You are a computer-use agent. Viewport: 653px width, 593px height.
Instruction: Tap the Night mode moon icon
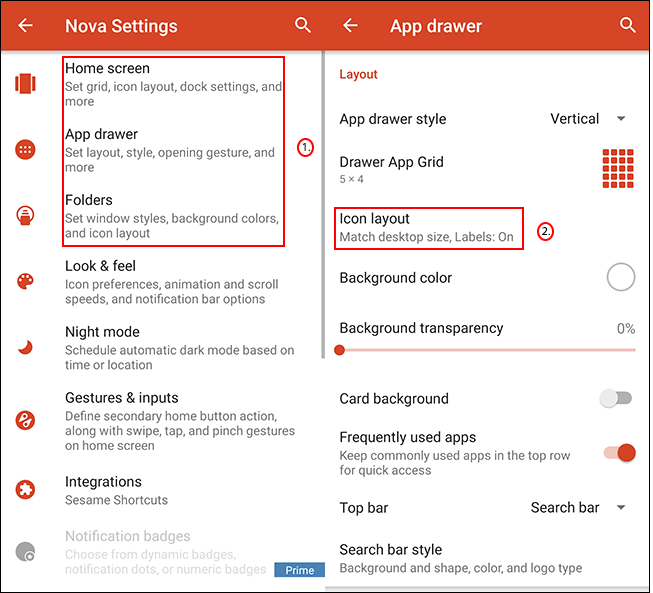(25, 347)
